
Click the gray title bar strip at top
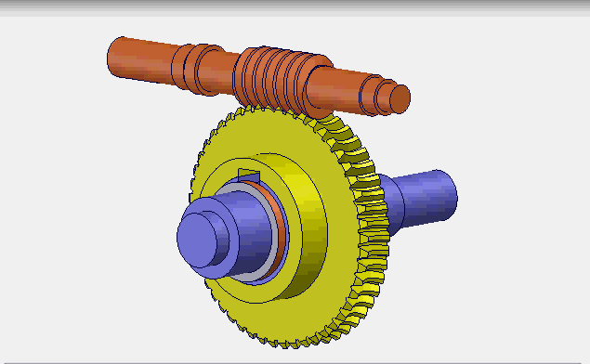pos(295,8)
